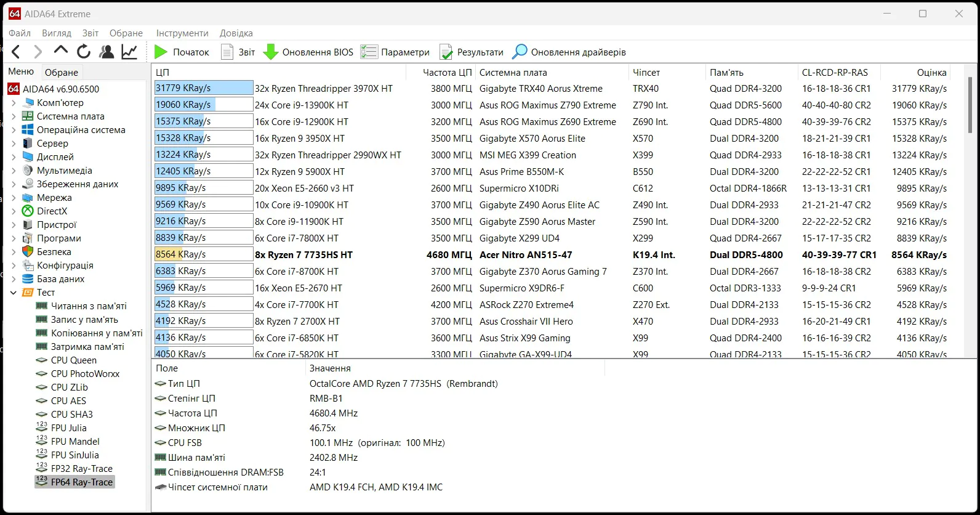Expand the Мультимедіа tree node
The width and height of the screenshot is (980, 515).
pyautogui.click(x=14, y=171)
